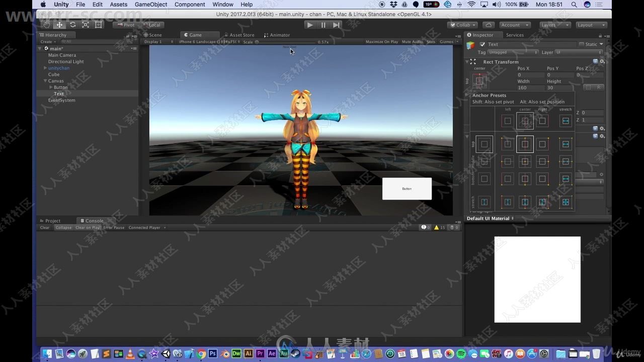This screenshot has width=644, height=362.
Task: Choose top-left anchor preset
Action: tap(508, 144)
